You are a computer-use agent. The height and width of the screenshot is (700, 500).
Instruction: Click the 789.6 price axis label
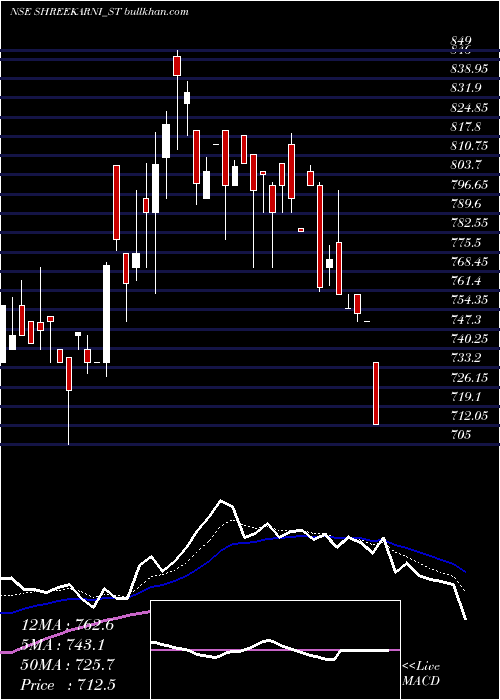pyautogui.click(x=466, y=204)
